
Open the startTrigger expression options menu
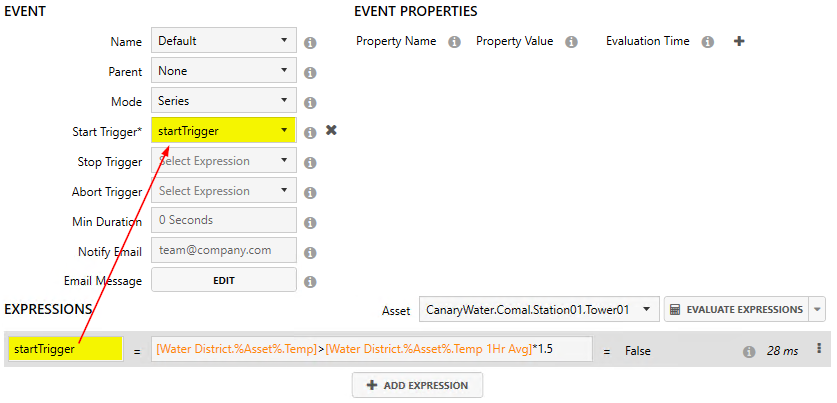(x=820, y=349)
